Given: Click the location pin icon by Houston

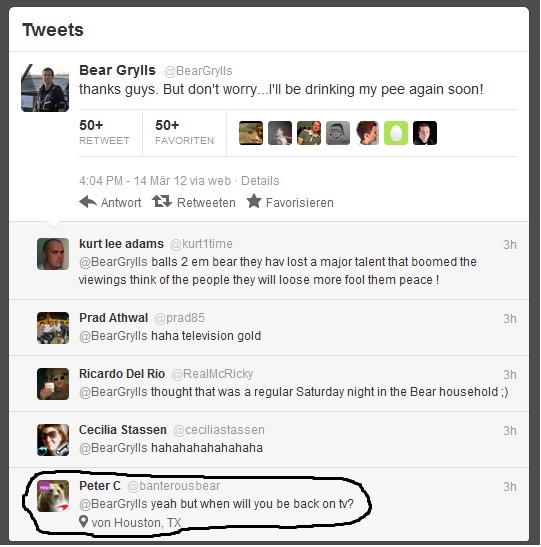Looking at the screenshot, I should 83,522.
